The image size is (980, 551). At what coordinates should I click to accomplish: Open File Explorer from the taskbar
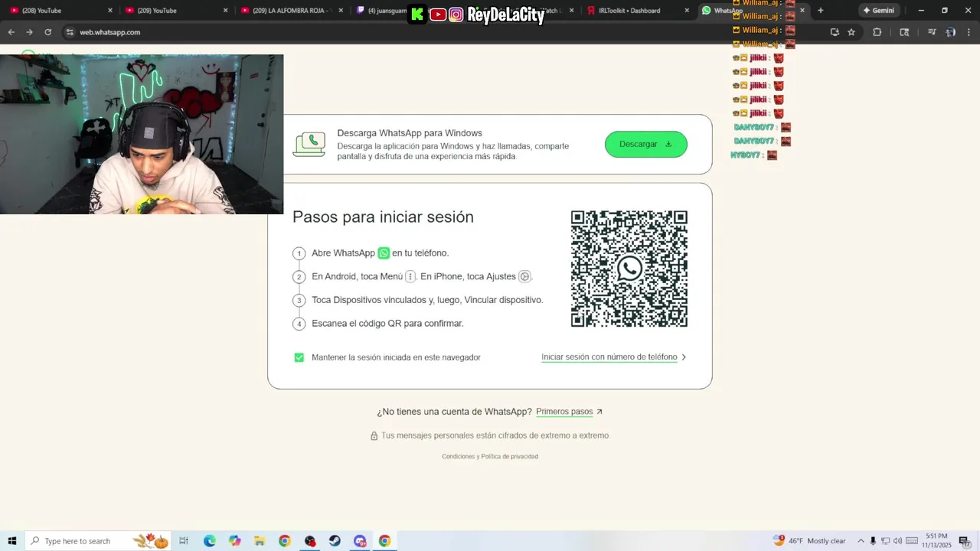click(x=260, y=541)
